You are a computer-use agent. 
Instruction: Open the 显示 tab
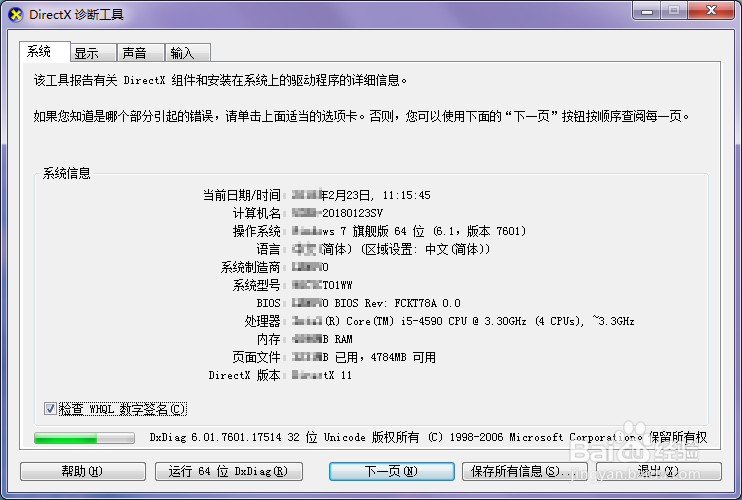pyautogui.click(x=93, y=53)
